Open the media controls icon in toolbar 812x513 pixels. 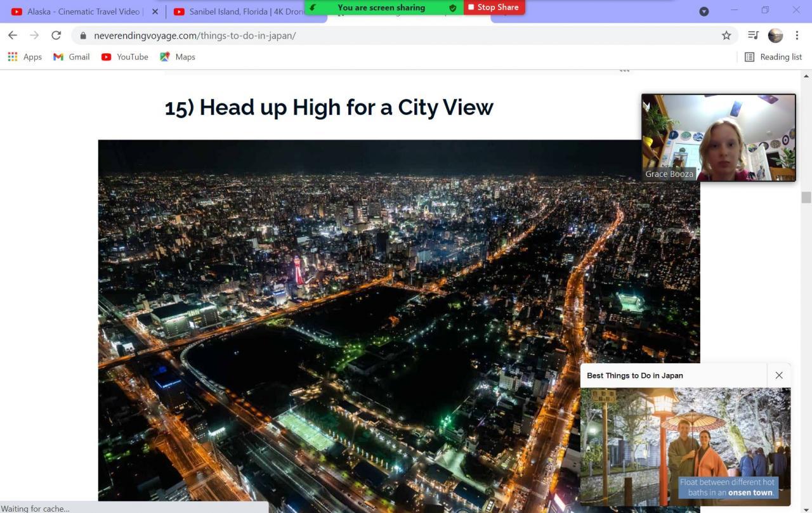pyautogui.click(x=753, y=36)
